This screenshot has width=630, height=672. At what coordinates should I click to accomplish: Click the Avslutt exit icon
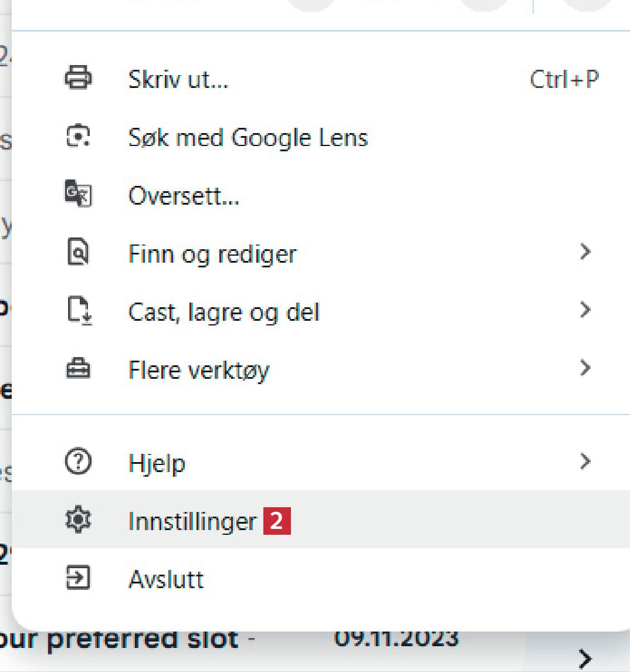coord(78,579)
